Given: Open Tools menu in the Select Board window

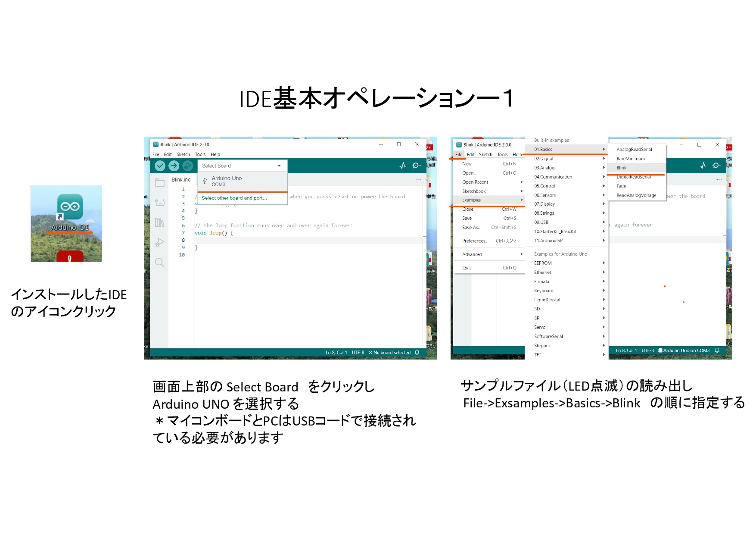Looking at the screenshot, I should point(200,154).
